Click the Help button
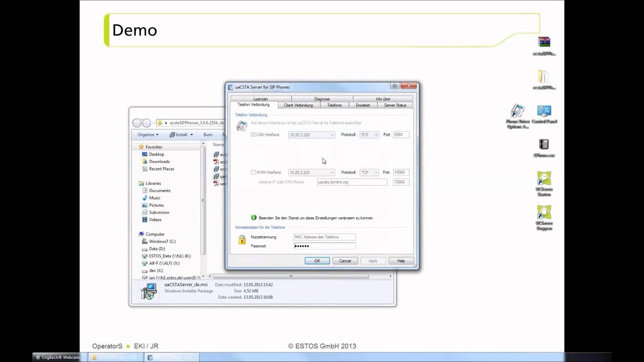Screen dimensions: 644x362 pyautogui.click(x=401, y=261)
